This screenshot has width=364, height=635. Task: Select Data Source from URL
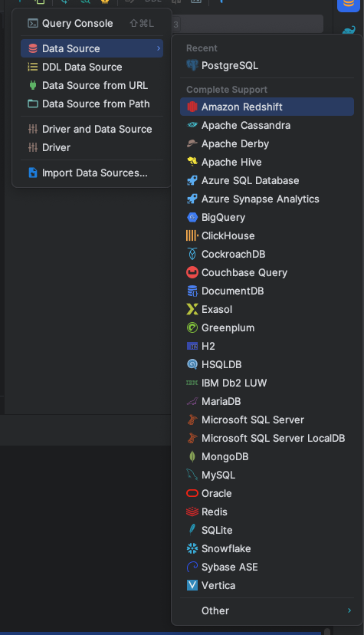click(x=92, y=85)
